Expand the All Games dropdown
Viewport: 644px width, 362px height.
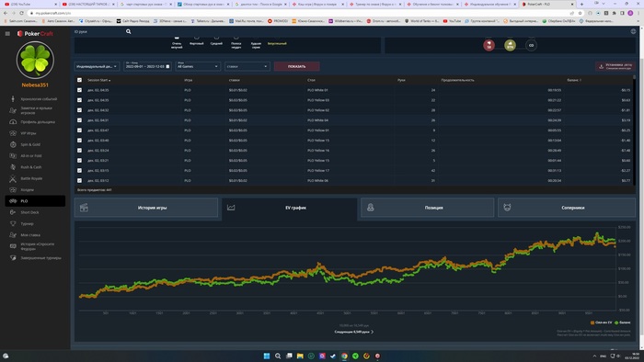pos(198,66)
